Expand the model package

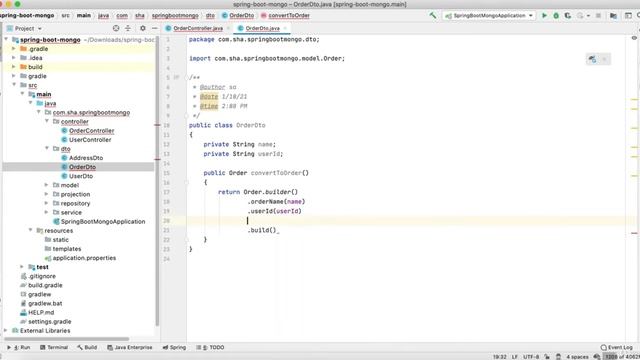tap(47, 185)
